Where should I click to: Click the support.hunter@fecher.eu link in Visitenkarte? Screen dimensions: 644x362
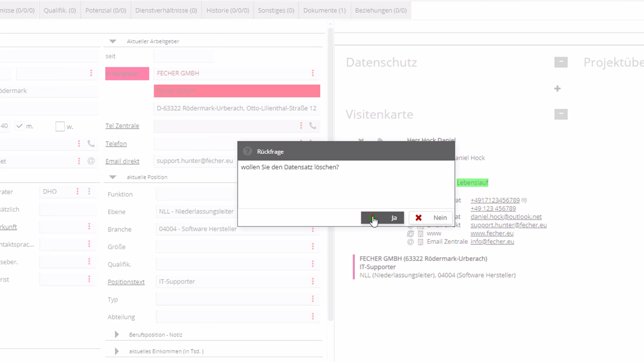point(509,225)
